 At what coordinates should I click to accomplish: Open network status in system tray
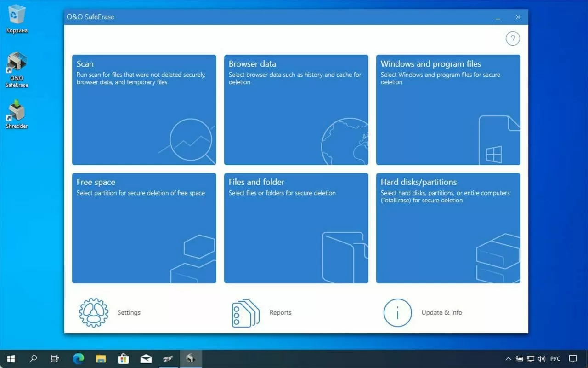pos(531,359)
